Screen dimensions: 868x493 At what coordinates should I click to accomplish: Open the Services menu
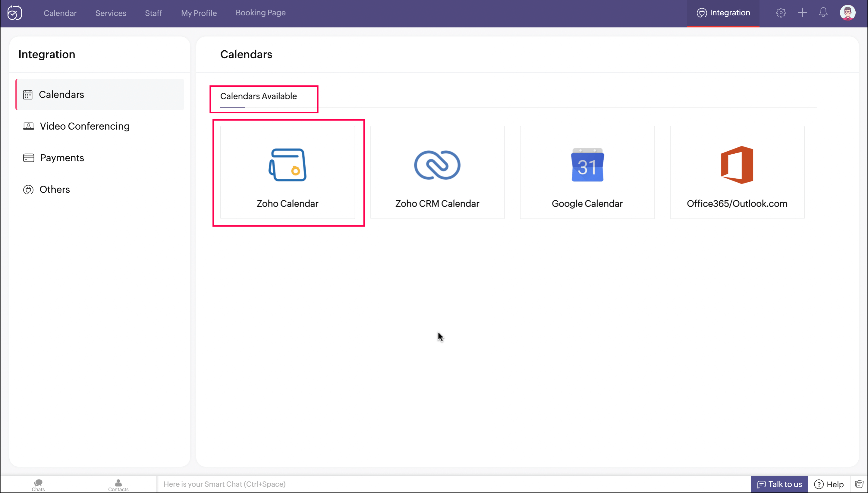111,13
